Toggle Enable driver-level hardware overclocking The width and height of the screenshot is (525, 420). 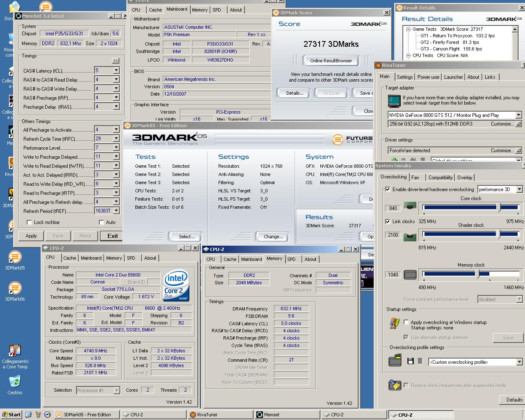pyautogui.click(x=388, y=189)
